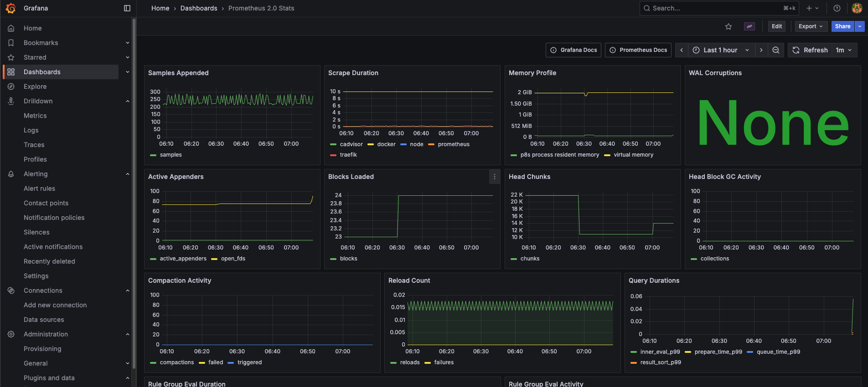Image resolution: width=868 pixels, height=387 pixels.
Task: Toggle traefik series in Scrape Duration legend
Action: pos(348,155)
